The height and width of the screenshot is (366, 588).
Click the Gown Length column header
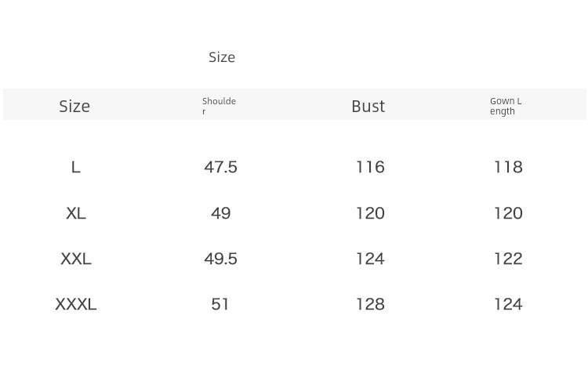(x=506, y=106)
